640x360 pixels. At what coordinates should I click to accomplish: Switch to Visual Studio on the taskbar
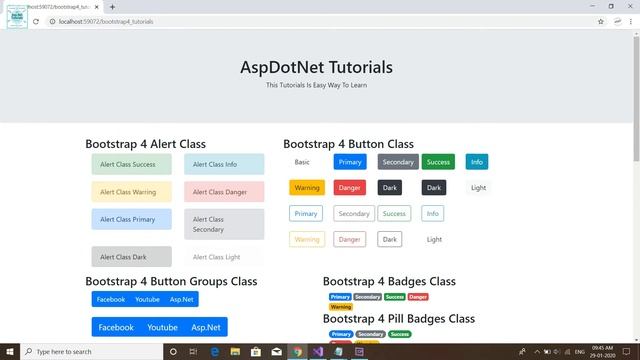[x=318, y=351]
